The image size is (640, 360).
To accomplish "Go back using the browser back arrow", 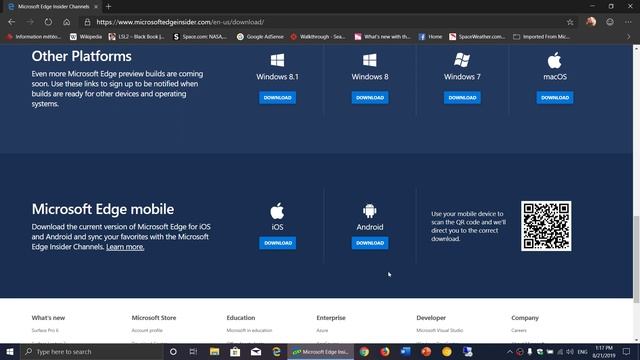I will 11,22.
